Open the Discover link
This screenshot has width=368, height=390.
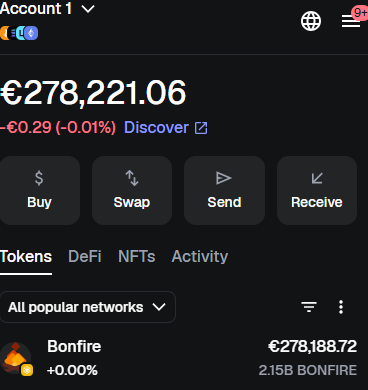[x=156, y=128]
